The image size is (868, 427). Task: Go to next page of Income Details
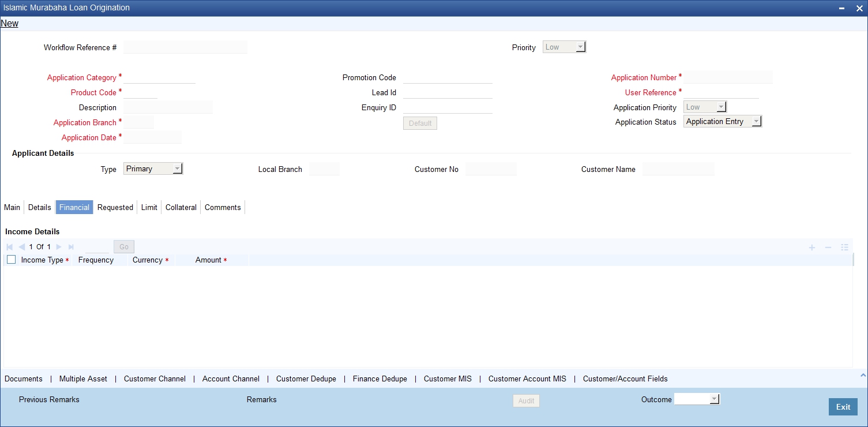coord(59,247)
